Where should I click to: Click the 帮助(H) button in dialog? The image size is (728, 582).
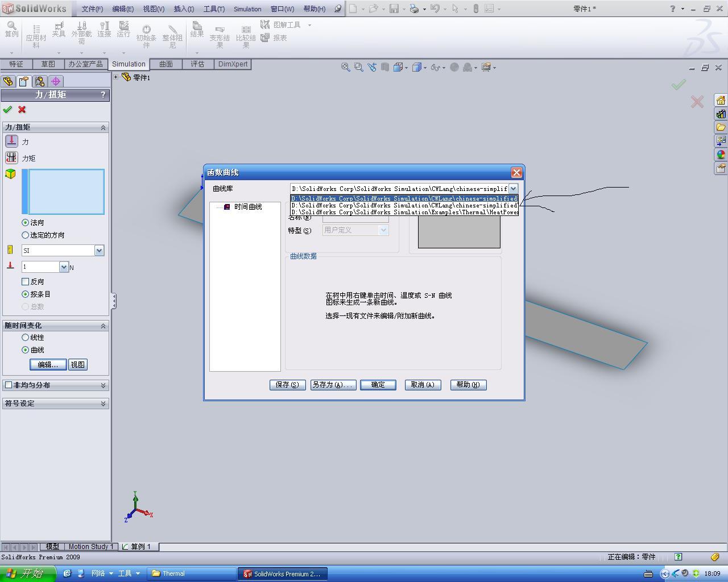point(468,385)
